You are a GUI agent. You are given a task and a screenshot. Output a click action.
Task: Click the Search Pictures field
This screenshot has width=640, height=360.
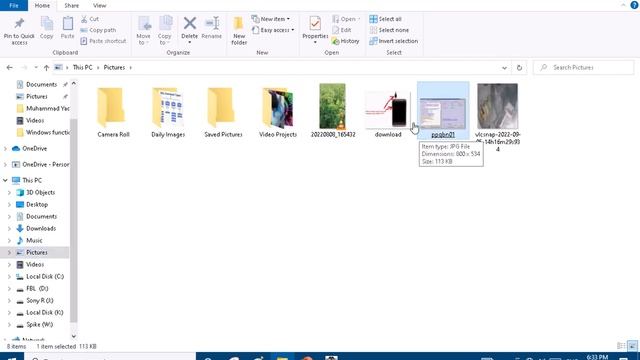pos(584,67)
